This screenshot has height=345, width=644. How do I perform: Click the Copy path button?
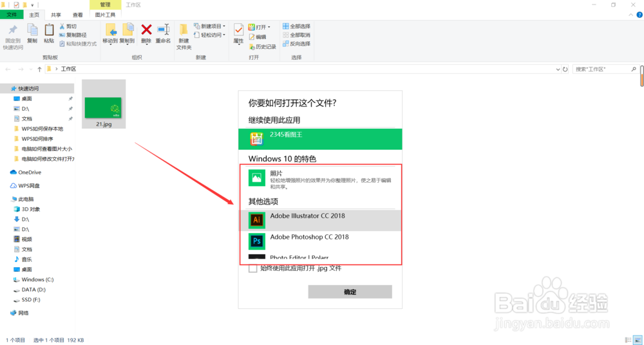coord(73,35)
